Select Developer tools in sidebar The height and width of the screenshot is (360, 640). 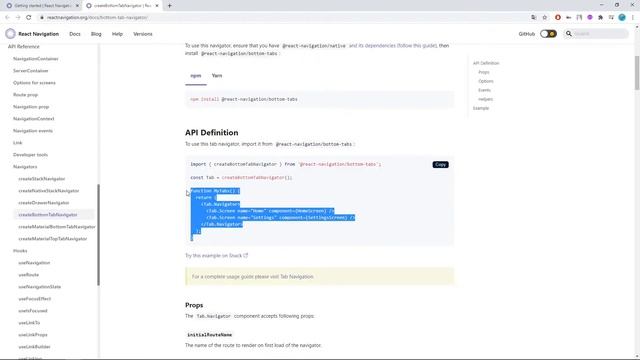pyautogui.click(x=30, y=155)
